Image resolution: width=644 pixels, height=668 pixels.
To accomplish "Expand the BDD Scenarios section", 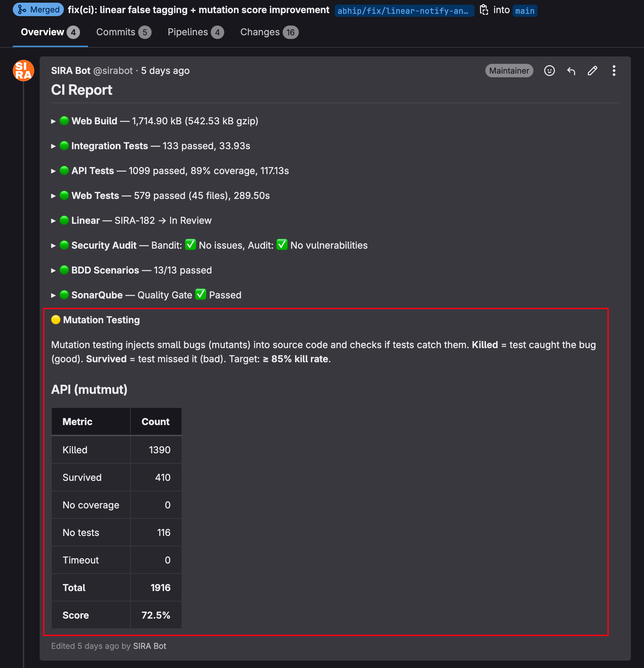I will click(53, 270).
